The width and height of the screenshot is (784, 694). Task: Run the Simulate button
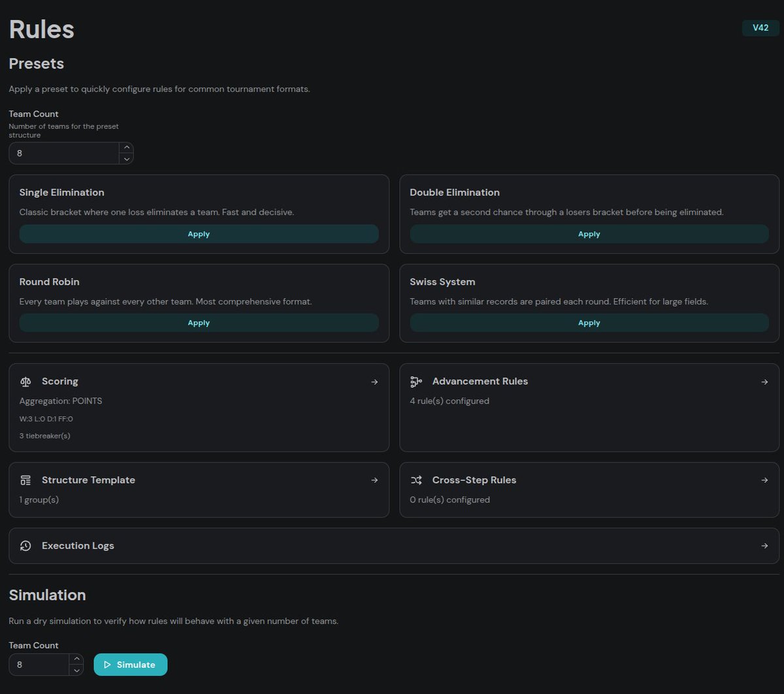[x=131, y=665]
